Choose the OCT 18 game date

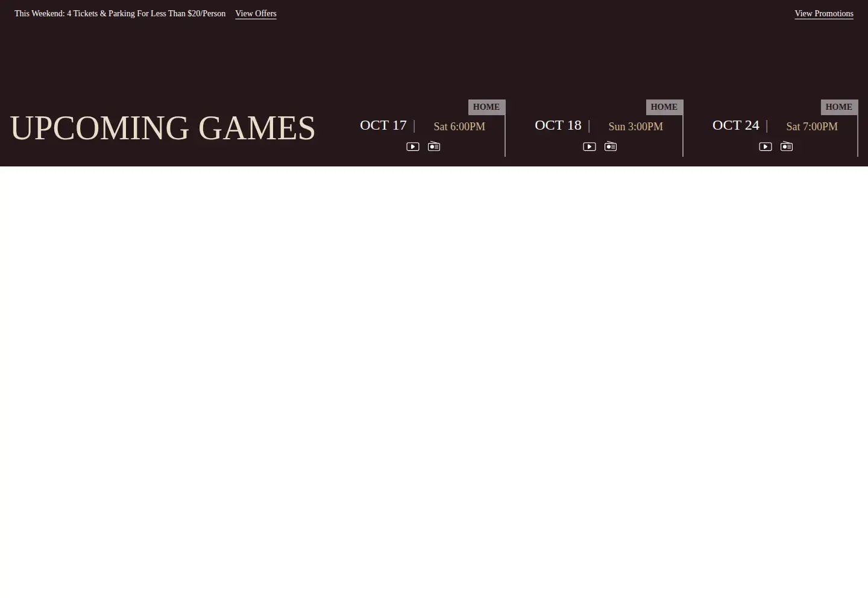pos(558,125)
